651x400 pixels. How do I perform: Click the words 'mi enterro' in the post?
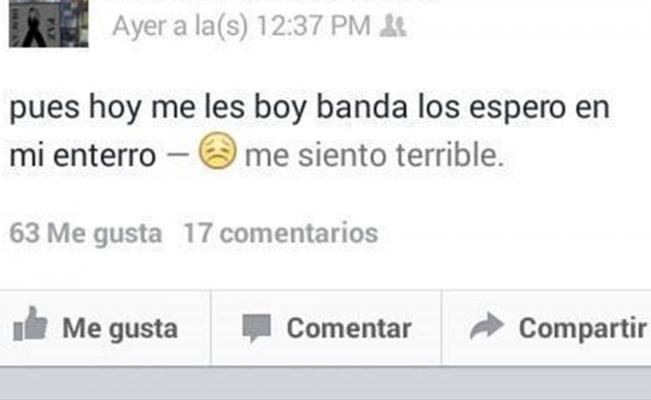click(83, 156)
